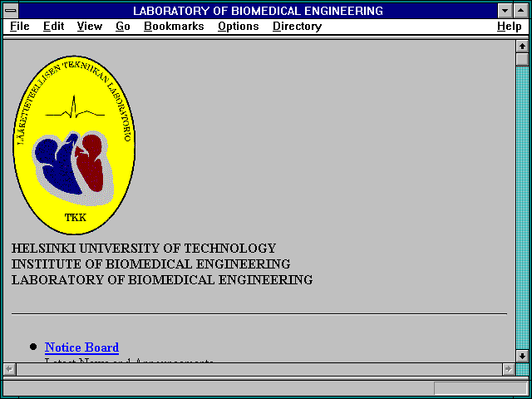The width and height of the screenshot is (532, 399).
Task: Open the Bookmarks menu
Action: pyautogui.click(x=174, y=26)
